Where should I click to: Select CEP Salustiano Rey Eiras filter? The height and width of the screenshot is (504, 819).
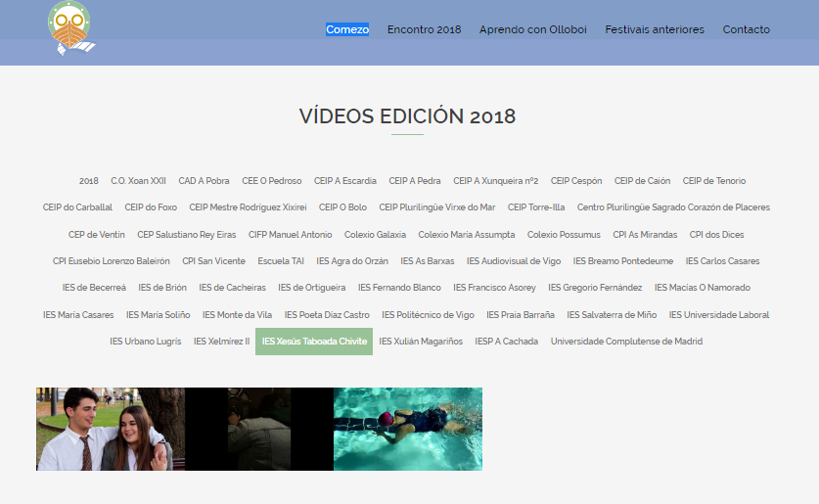coord(187,235)
